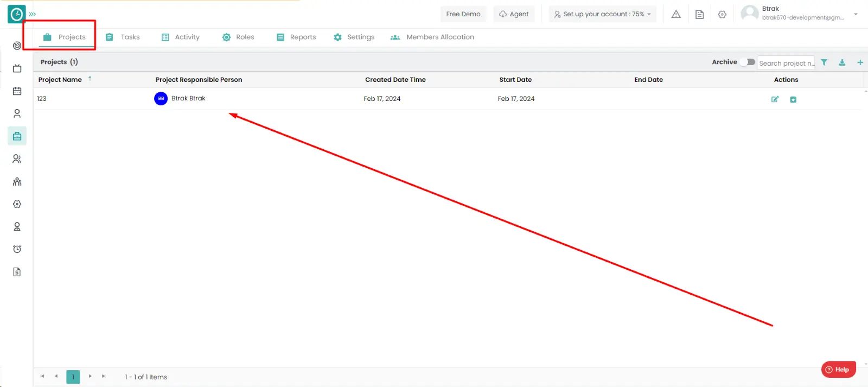Viewport: 868px width, 387px height.
Task: Click the archive icon for project 123
Action: click(x=793, y=99)
